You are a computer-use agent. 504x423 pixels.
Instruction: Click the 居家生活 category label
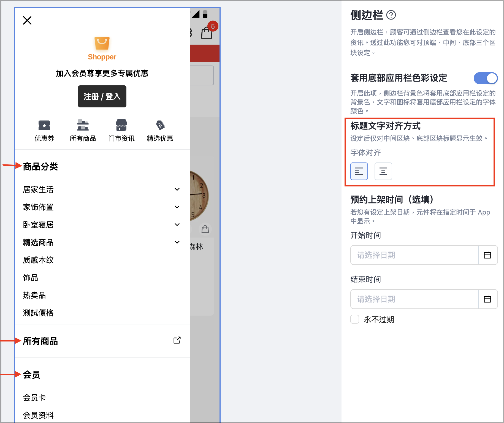pos(38,189)
